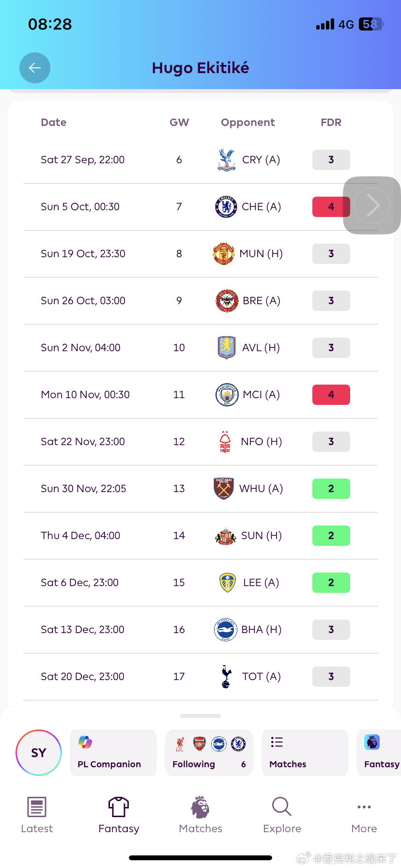Select the Chelsea crest in GW7 row
Screen dimensions: 401x868
coord(226,207)
